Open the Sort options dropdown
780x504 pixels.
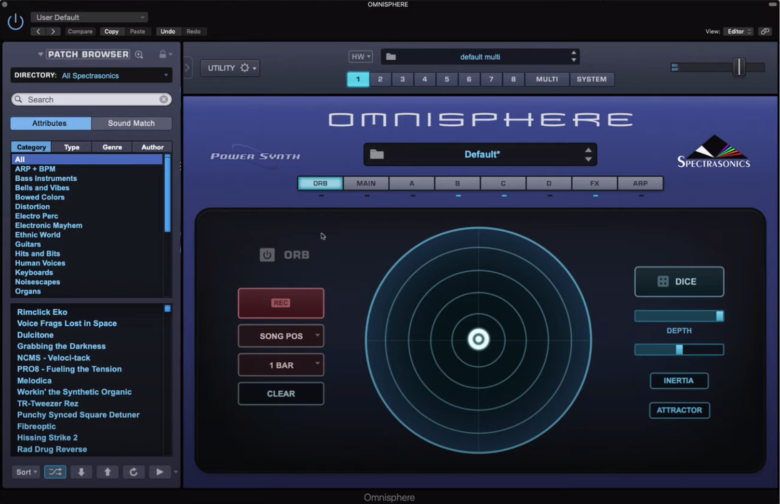(x=26, y=472)
